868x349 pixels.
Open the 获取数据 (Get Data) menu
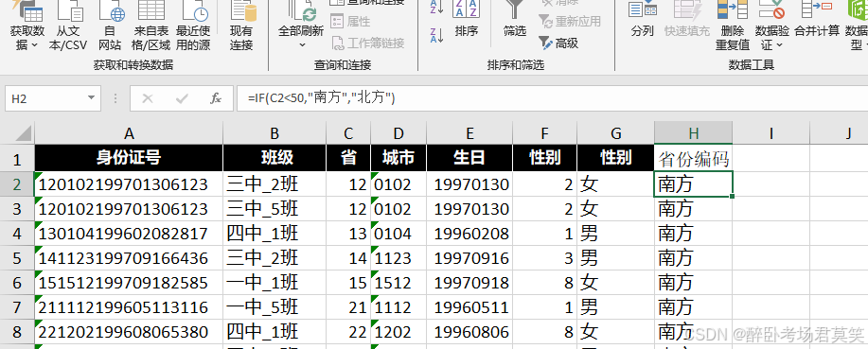(27, 26)
